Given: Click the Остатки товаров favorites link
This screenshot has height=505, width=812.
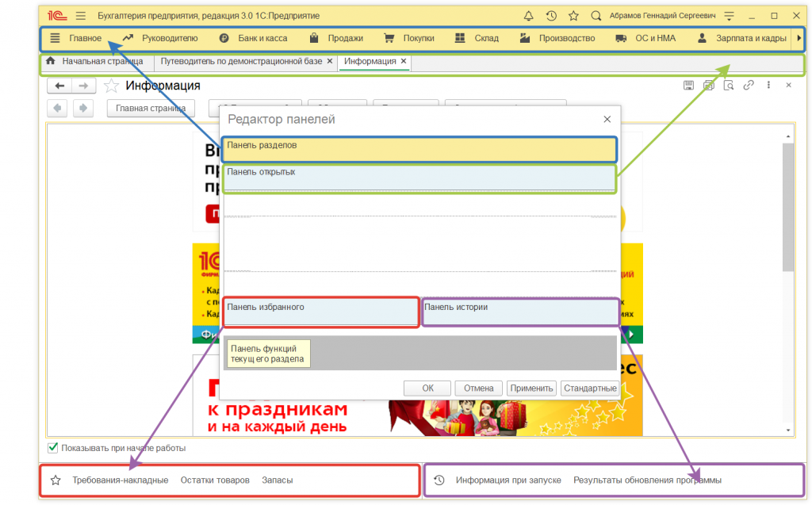Looking at the screenshot, I should point(215,480).
